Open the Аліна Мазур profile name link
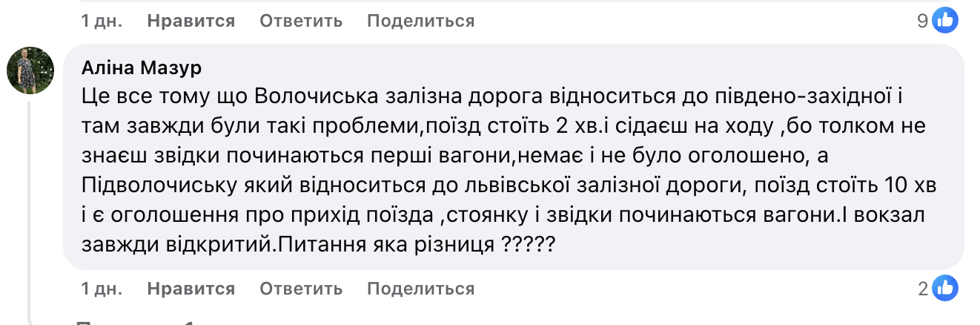The height and width of the screenshot is (325, 980). click(x=141, y=68)
